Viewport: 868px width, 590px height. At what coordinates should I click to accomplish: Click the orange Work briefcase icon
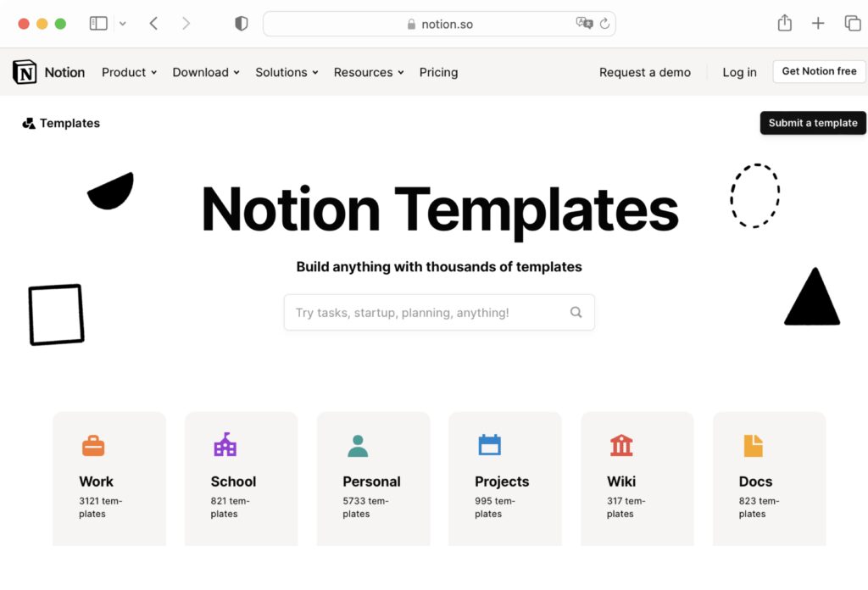[93, 446]
